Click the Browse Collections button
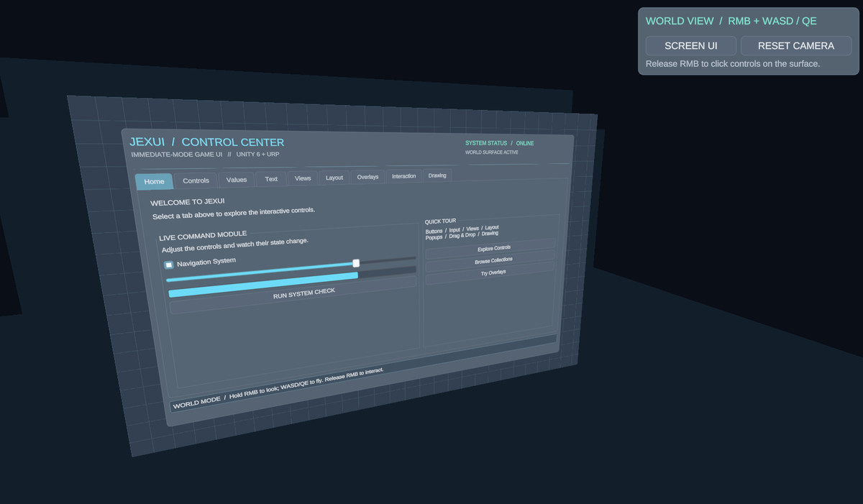The width and height of the screenshot is (863, 504). click(x=491, y=260)
